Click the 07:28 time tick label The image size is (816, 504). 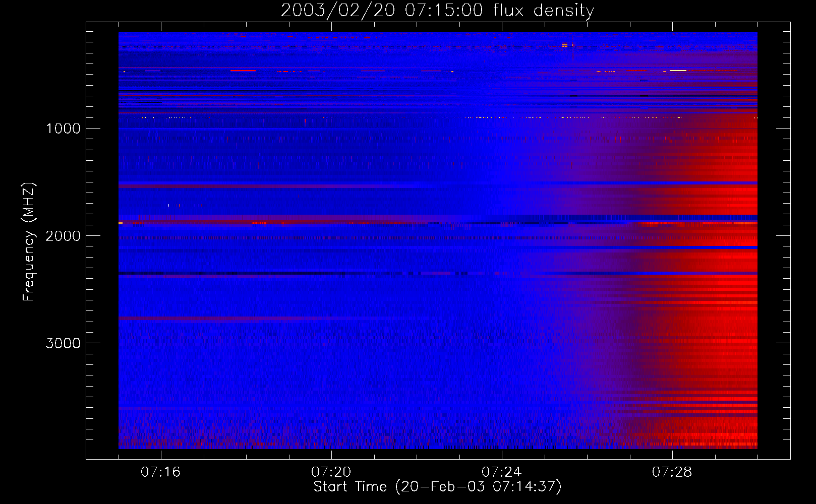[x=672, y=472]
